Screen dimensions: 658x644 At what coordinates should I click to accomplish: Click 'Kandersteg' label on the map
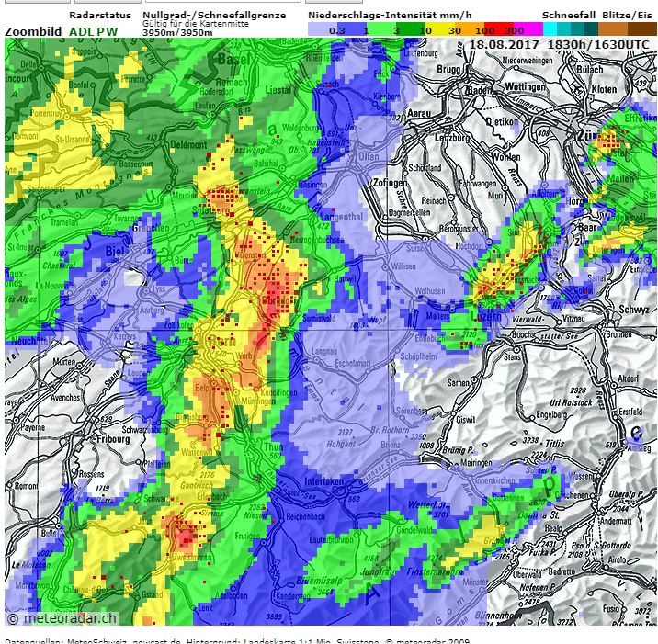(293, 595)
